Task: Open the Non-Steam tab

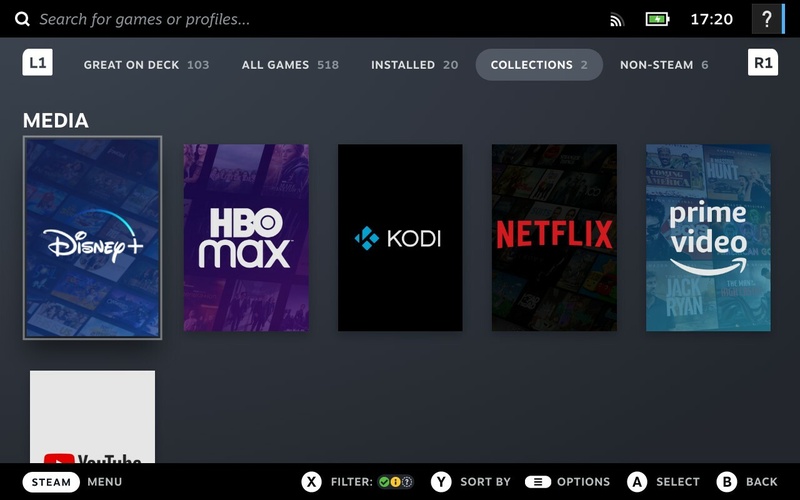Action: 664,65
